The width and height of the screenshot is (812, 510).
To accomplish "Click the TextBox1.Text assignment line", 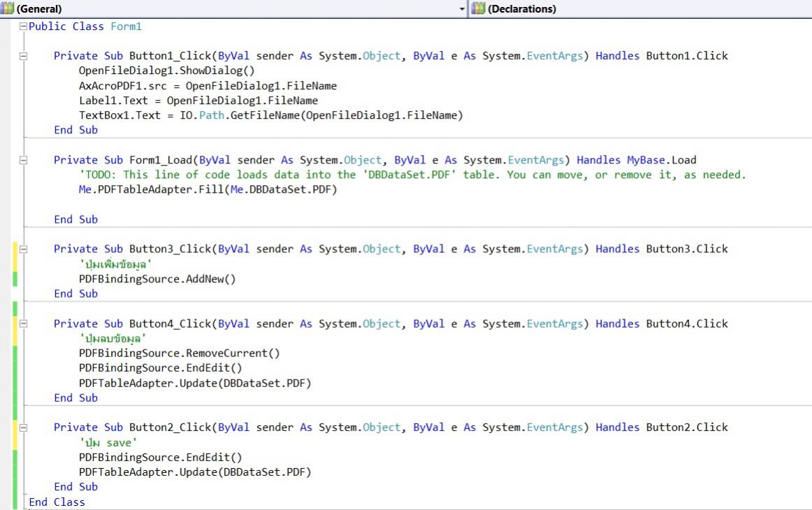I will point(271,115).
